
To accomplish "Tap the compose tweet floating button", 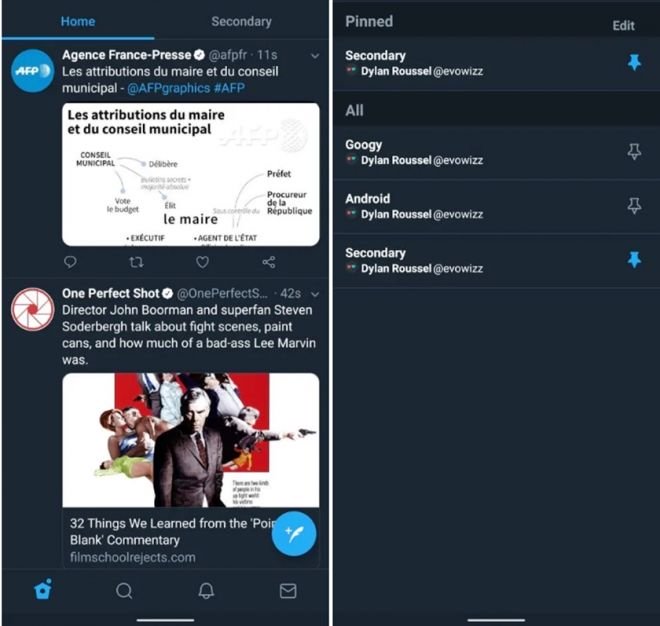I will pyautogui.click(x=294, y=533).
